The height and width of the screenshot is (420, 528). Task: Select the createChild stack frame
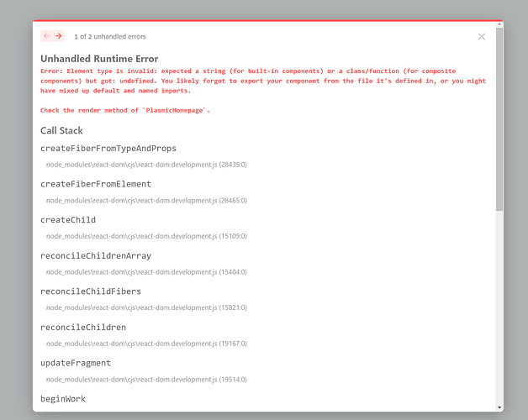(68, 220)
